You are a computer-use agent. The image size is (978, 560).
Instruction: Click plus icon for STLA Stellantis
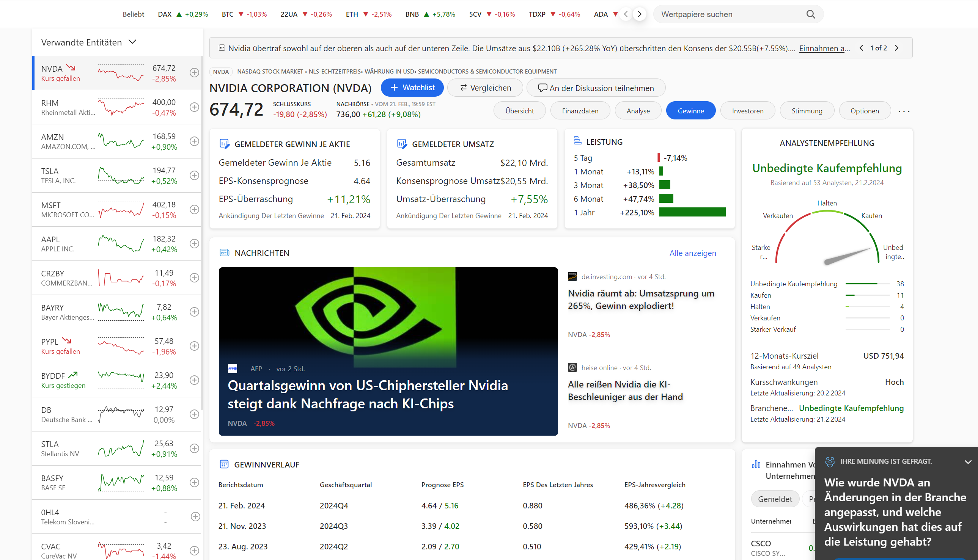194,448
